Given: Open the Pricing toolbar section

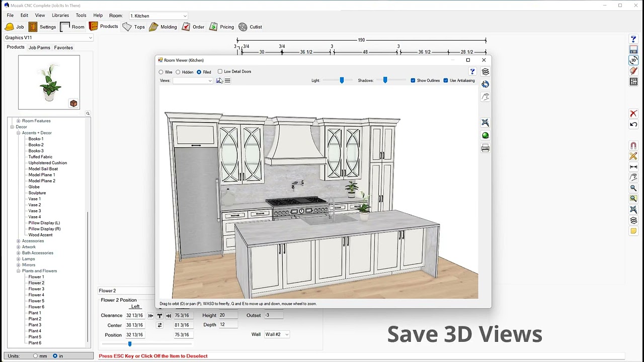Looking at the screenshot, I should (x=221, y=27).
